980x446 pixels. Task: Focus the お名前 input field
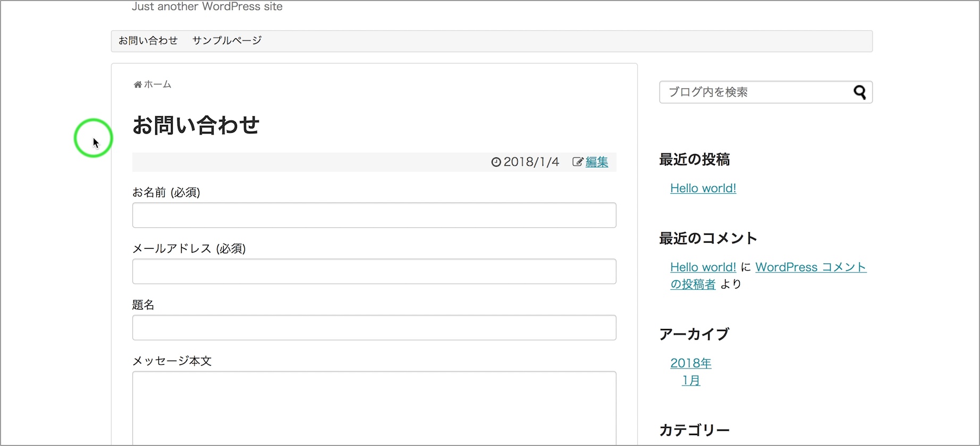point(374,215)
